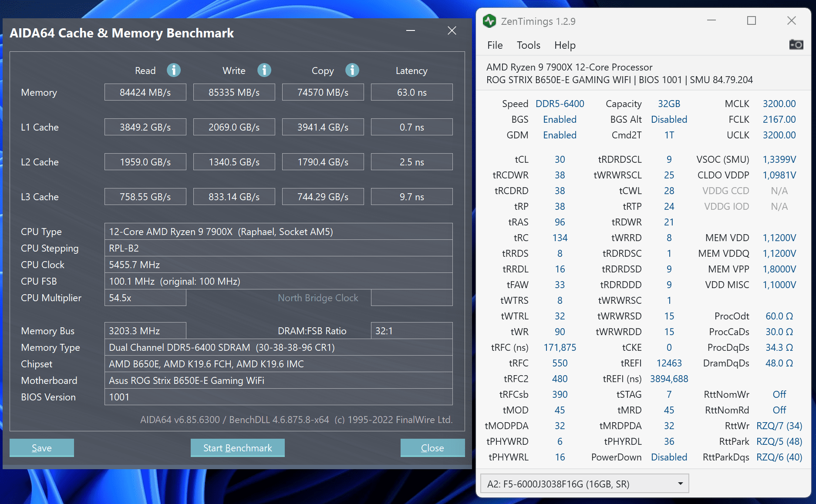This screenshot has height=504, width=816.
Task: Click the ZenTimings app logo icon
Action: [x=490, y=21]
